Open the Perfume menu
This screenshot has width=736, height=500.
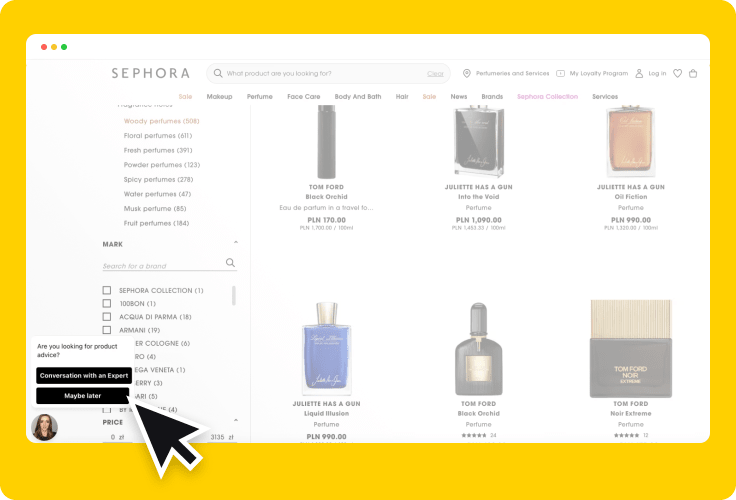pyautogui.click(x=260, y=97)
